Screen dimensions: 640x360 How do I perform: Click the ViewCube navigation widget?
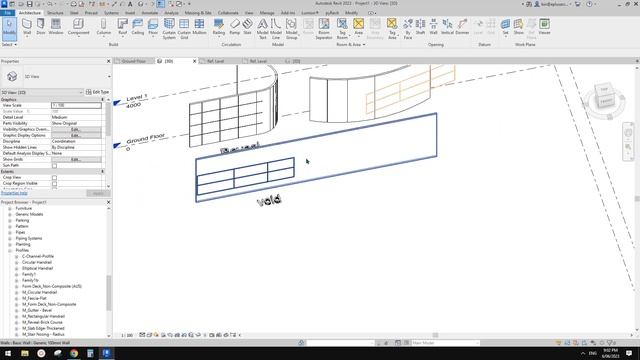point(605,100)
